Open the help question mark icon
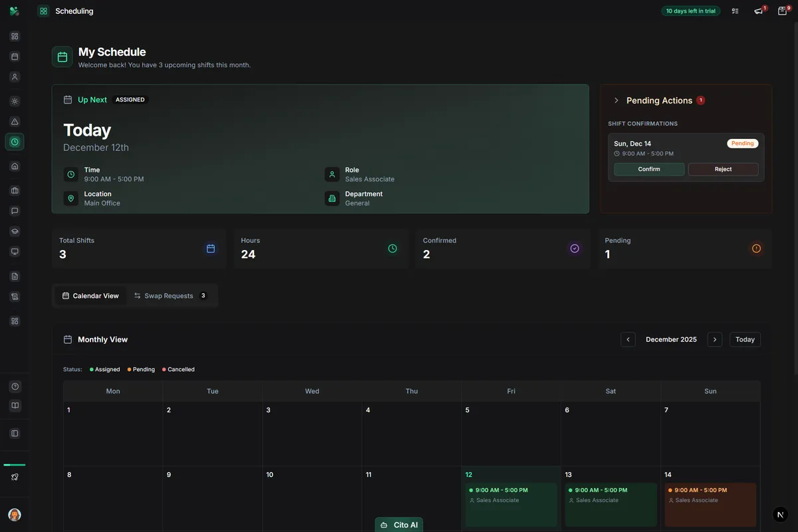 (x=15, y=386)
